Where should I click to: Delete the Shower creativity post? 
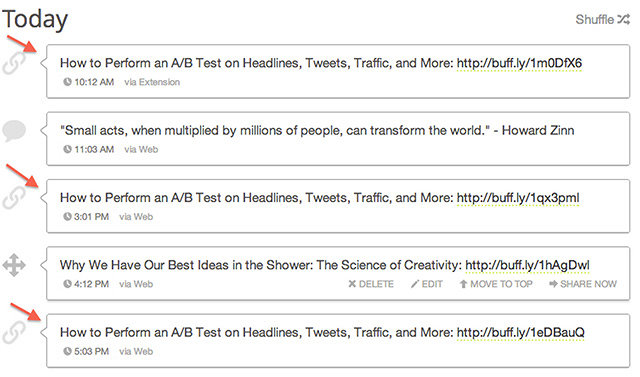[x=371, y=284]
